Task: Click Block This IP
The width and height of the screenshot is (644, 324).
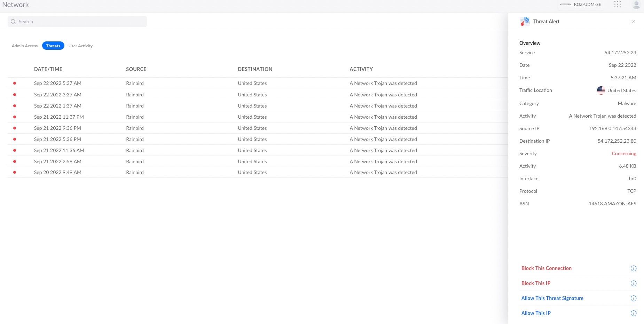Action: (536, 283)
